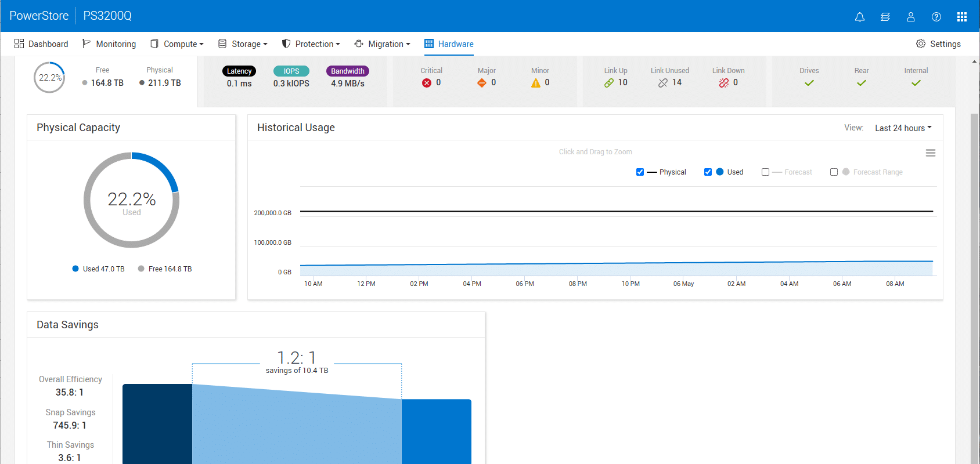
Task: Select the Bandwidth metric badge
Action: (x=348, y=71)
